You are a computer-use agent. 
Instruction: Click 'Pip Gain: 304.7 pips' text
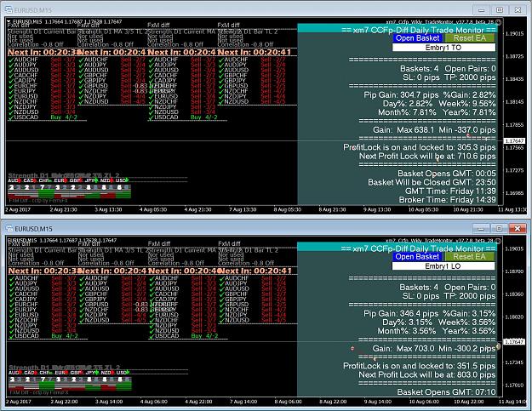pos(400,95)
